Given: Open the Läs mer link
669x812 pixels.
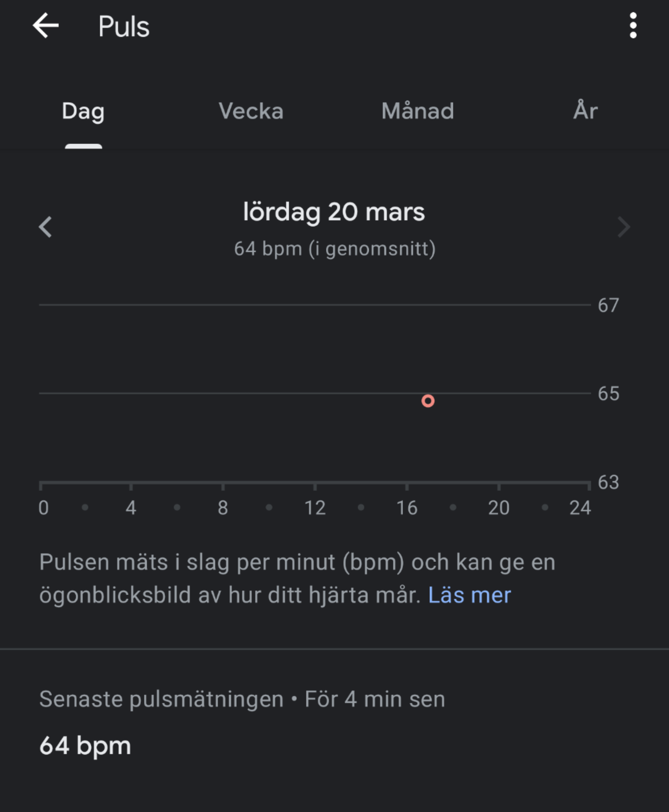Looking at the screenshot, I should [x=470, y=595].
